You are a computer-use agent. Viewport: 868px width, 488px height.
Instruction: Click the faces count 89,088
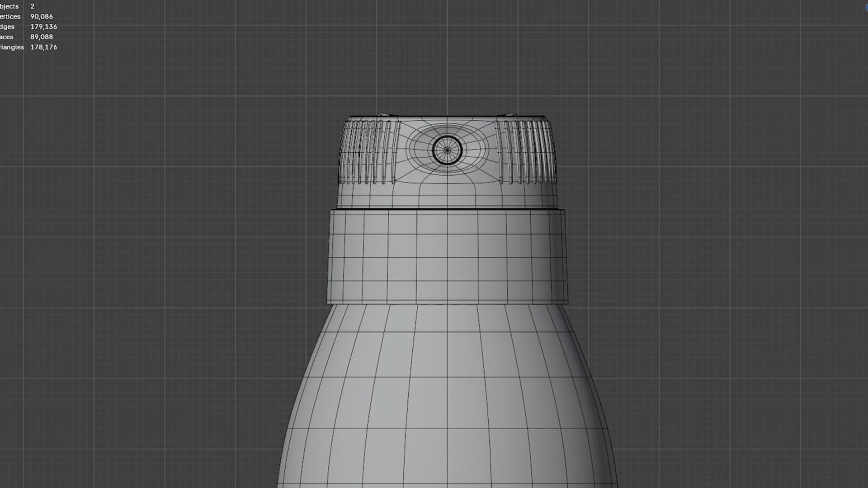(42, 37)
